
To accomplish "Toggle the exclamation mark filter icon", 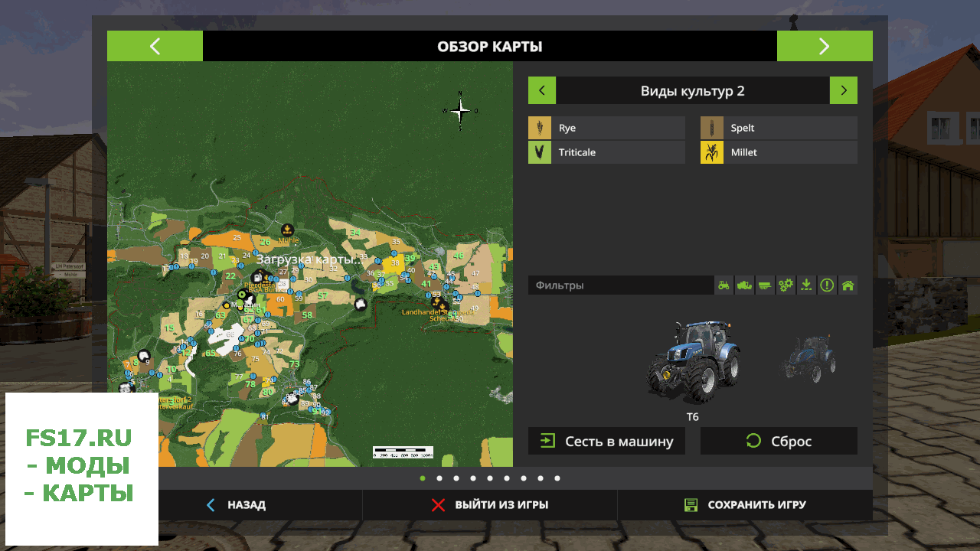I will (827, 285).
